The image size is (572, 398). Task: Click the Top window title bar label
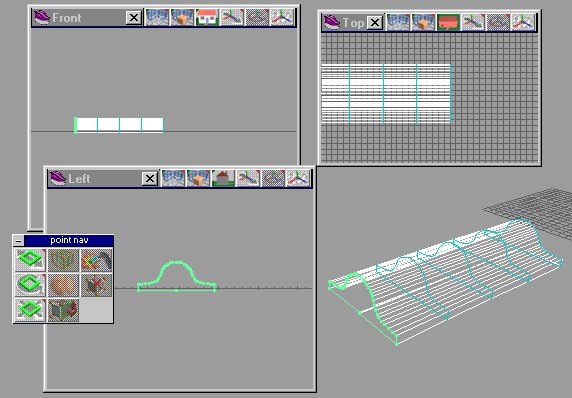point(353,23)
